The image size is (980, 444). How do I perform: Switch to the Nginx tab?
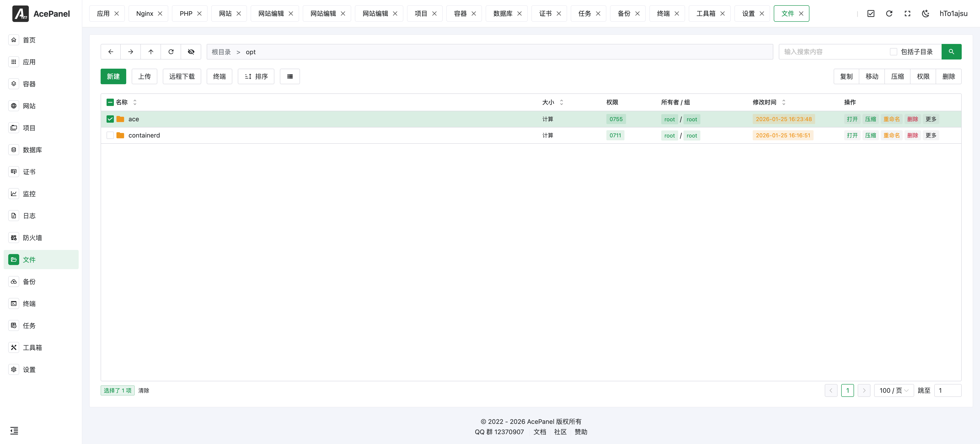[145, 14]
